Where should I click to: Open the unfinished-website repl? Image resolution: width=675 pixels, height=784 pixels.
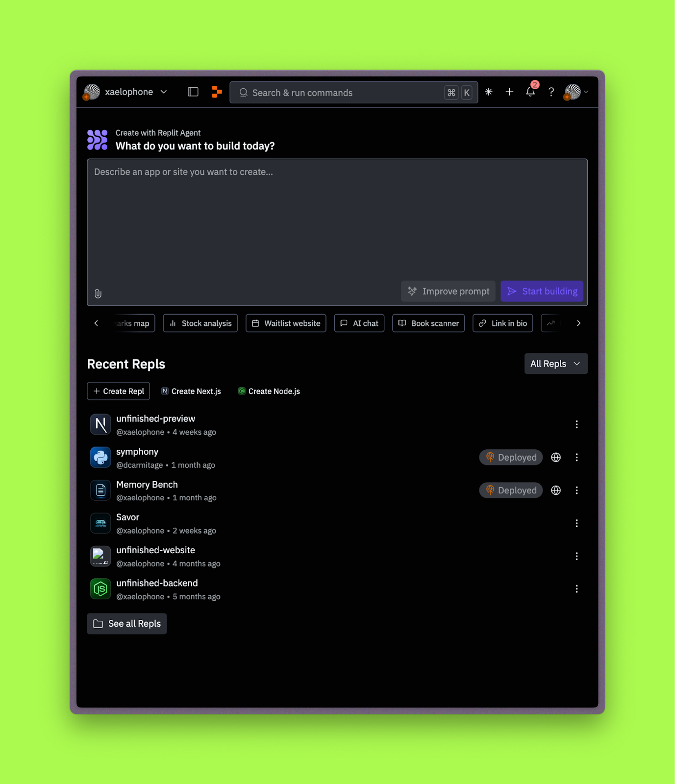[337, 556]
